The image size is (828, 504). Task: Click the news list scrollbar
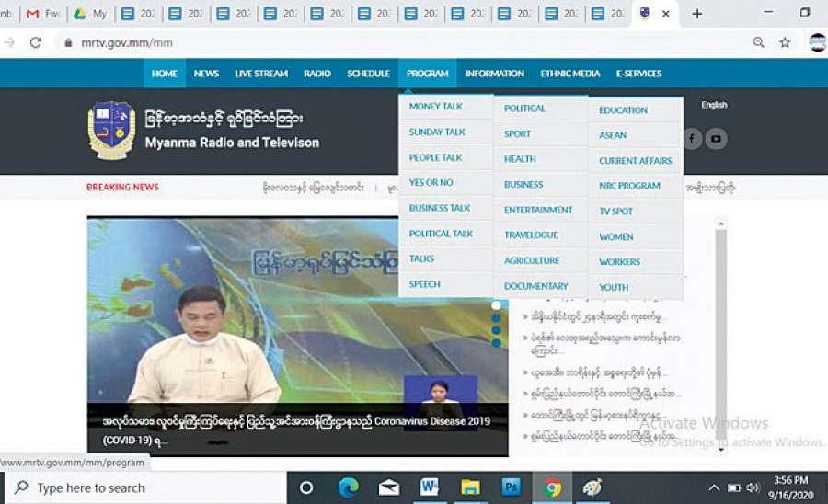[720, 331]
